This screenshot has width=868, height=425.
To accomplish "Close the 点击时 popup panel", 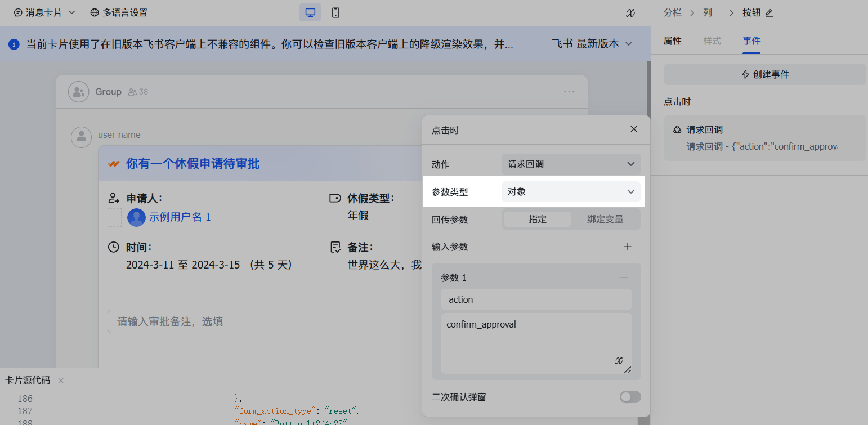I will pyautogui.click(x=634, y=129).
